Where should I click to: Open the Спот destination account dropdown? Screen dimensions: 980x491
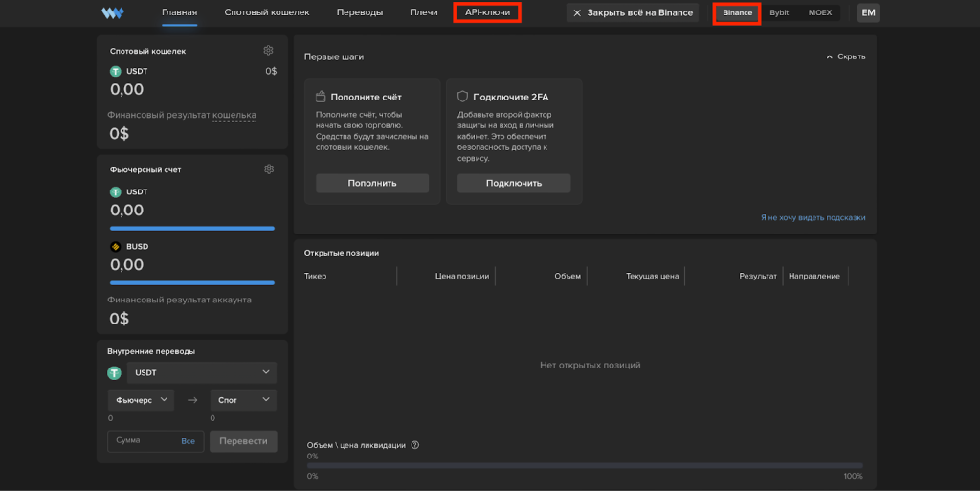point(243,399)
